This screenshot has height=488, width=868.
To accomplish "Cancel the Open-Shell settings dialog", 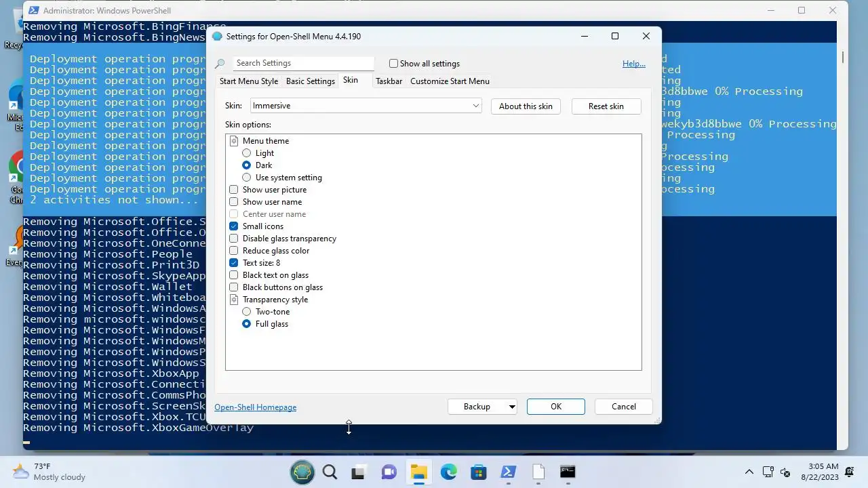I will coord(624,407).
